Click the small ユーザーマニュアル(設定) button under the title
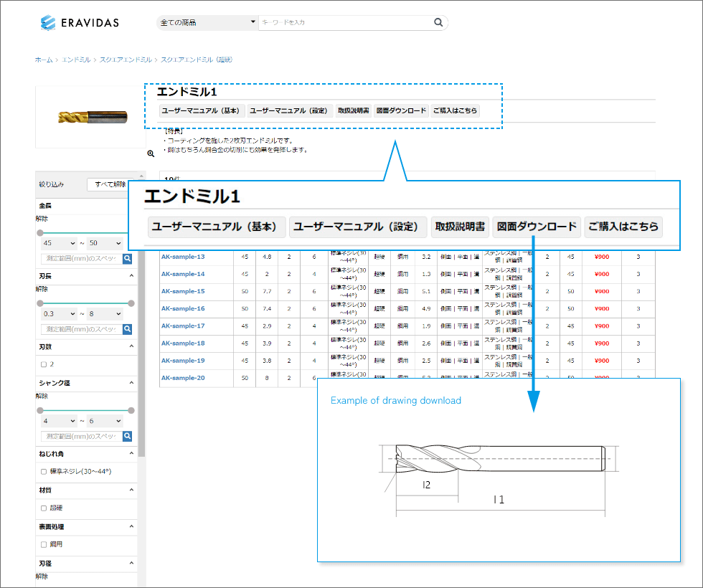Screen dimensions: 703x588 click(x=290, y=110)
